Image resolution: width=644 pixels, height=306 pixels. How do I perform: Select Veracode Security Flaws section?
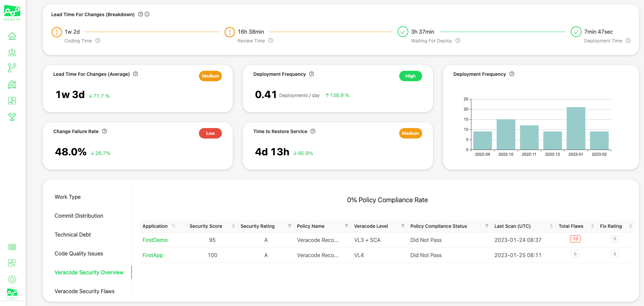pyautogui.click(x=85, y=291)
